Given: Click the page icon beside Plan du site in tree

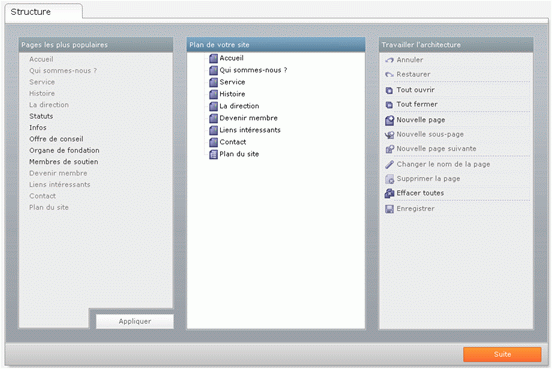Looking at the screenshot, I should [213, 154].
